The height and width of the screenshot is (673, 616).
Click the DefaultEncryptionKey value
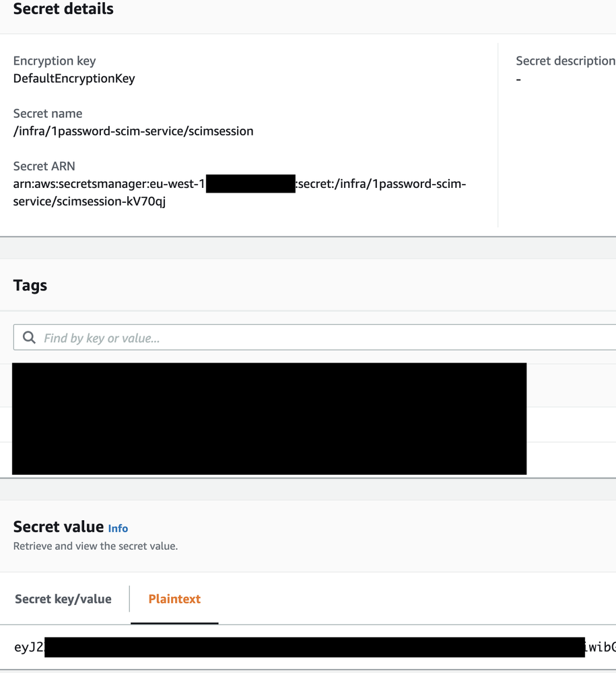pyautogui.click(x=74, y=78)
